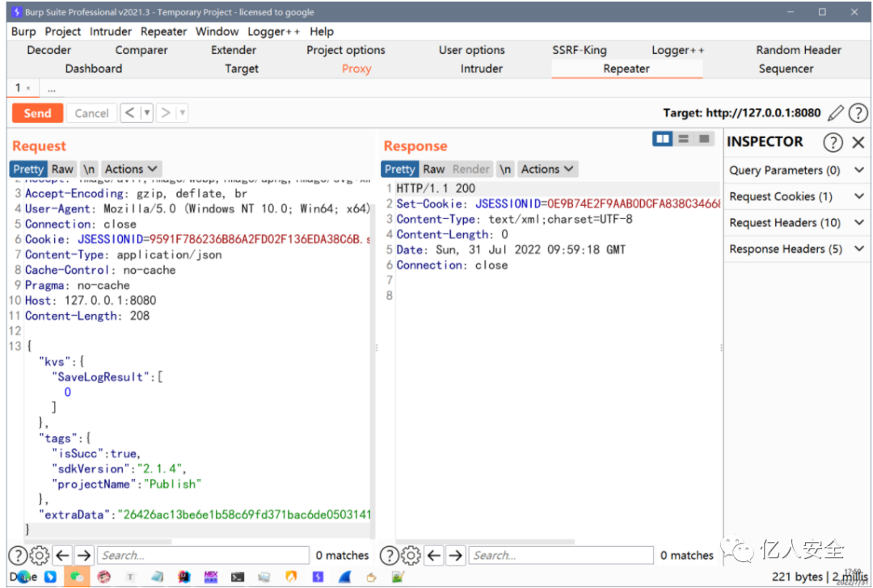Open Request search settings gear
This screenshot has width=873, height=588.
click(x=39, y=555)
